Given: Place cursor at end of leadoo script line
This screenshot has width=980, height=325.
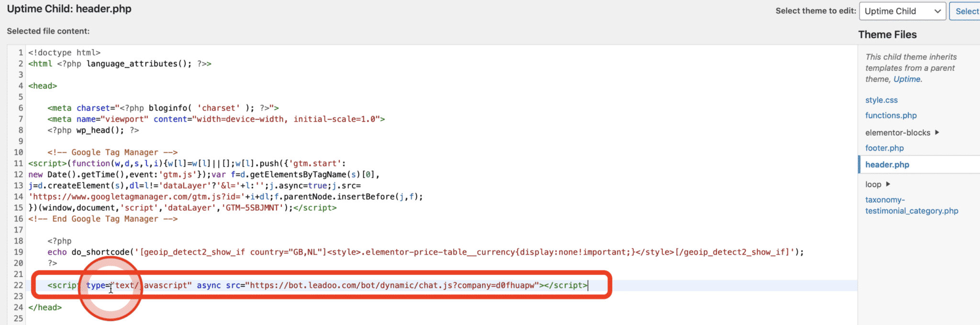Looking at the screenshot, I should [588, 285].
